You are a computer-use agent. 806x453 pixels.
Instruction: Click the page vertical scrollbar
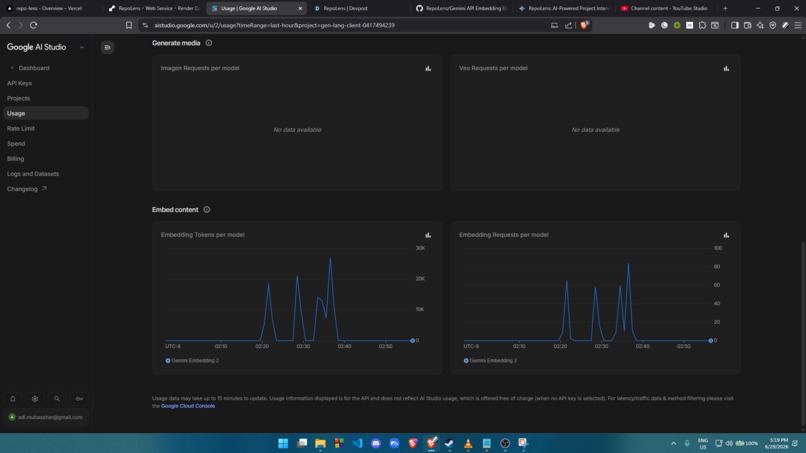click(x=803, y=333)
